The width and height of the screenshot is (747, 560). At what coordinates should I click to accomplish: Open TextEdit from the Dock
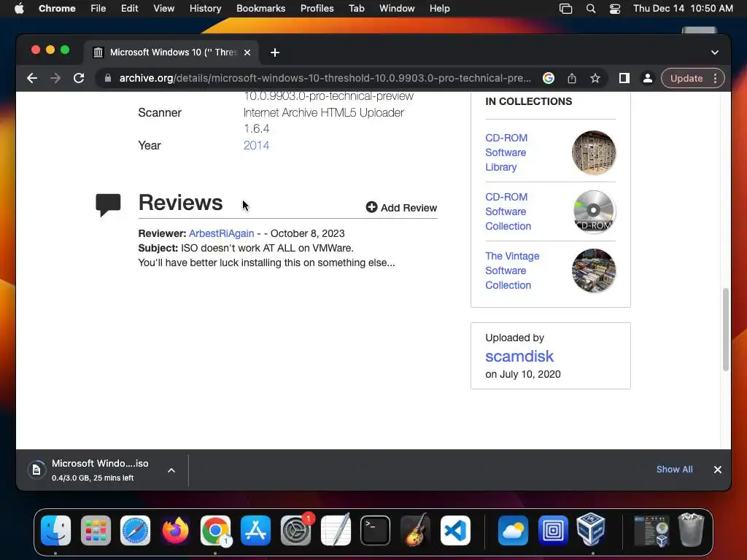336,530
